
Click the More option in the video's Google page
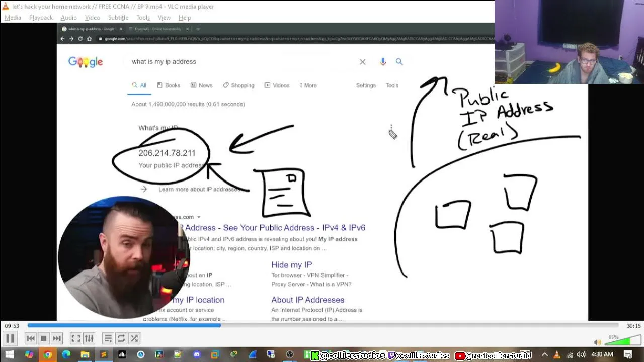tap(308, 85)
